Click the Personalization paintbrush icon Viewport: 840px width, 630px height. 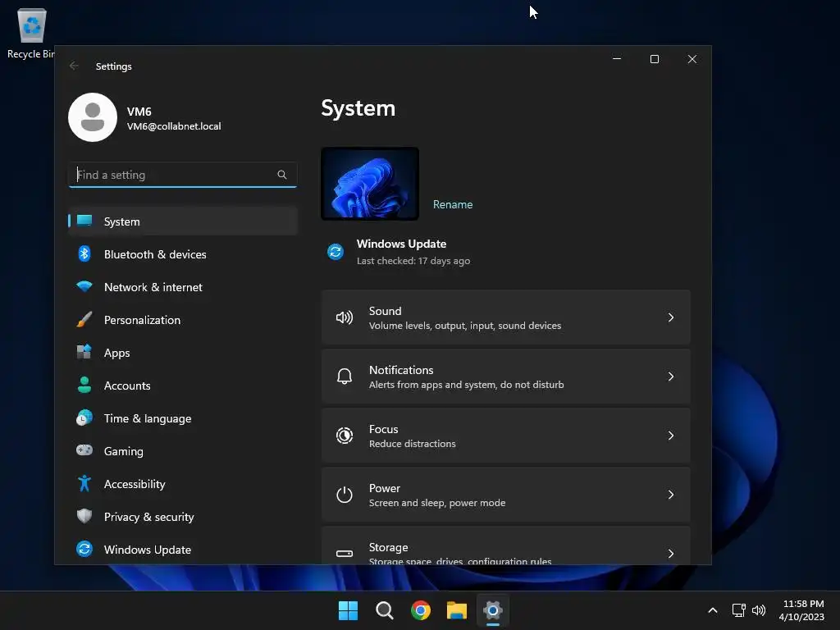click(x=84, y=319)
